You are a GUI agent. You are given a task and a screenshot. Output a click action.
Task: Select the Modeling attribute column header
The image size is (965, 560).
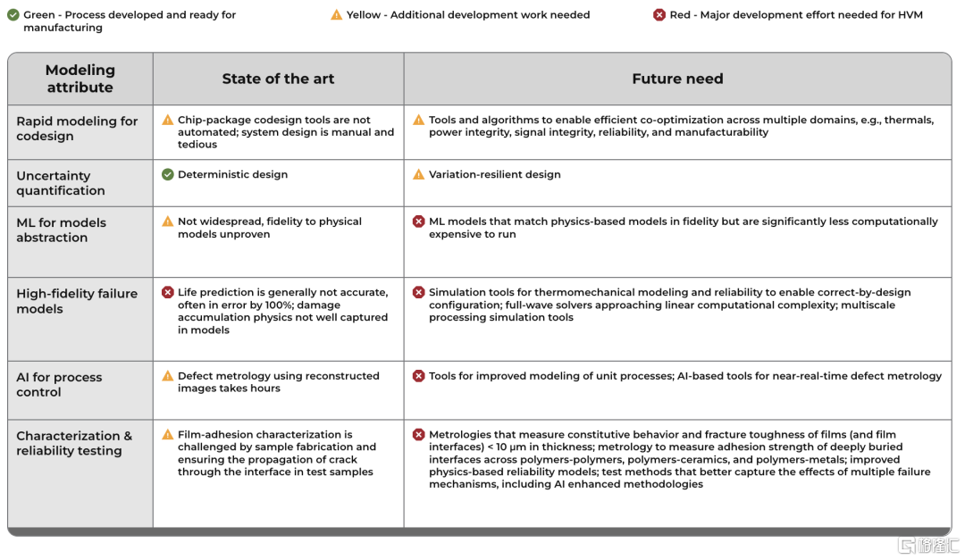click(x=80, y=79)
